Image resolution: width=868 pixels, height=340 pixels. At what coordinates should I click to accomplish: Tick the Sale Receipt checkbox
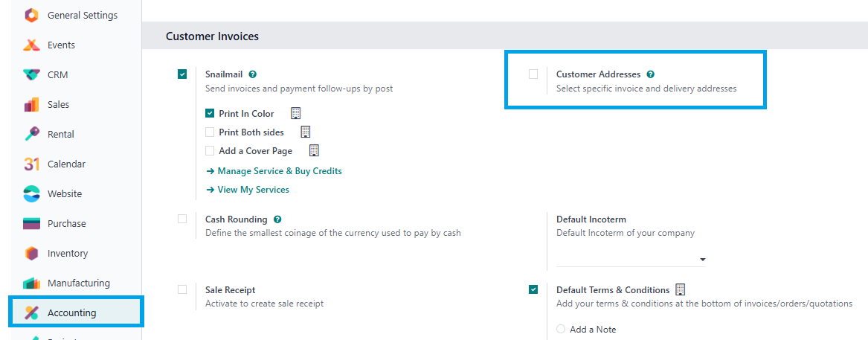[182, 289]
